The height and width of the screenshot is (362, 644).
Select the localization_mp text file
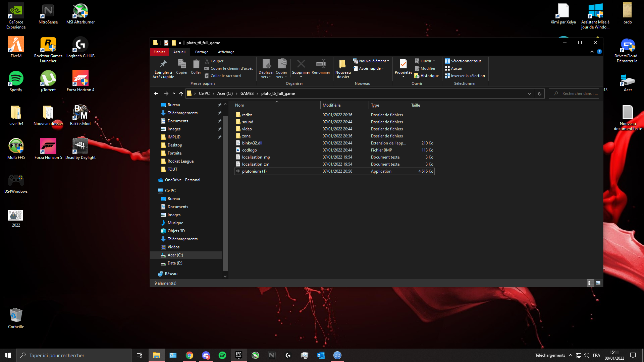pos(334,157)
